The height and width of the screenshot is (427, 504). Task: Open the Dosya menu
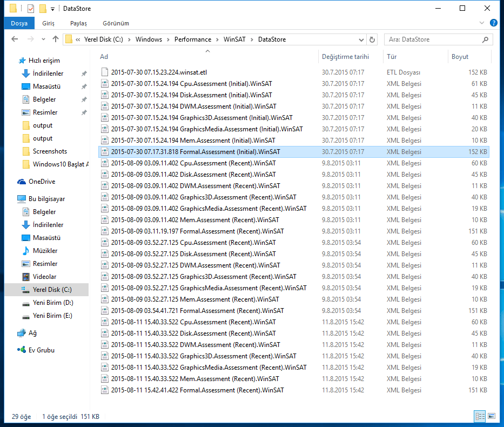click(x=19, y=23)
